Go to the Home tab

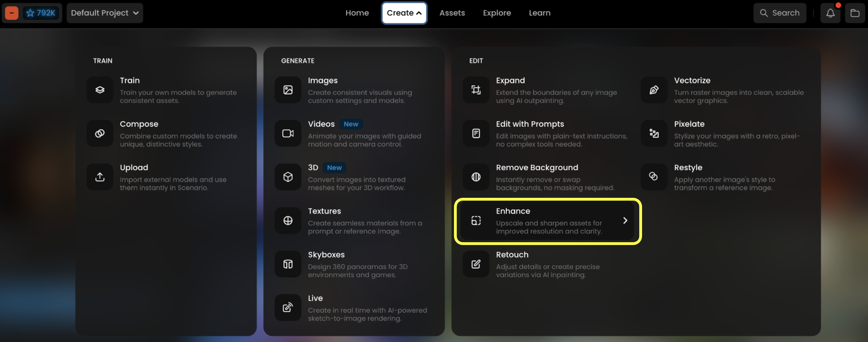[x=357, y=13]
